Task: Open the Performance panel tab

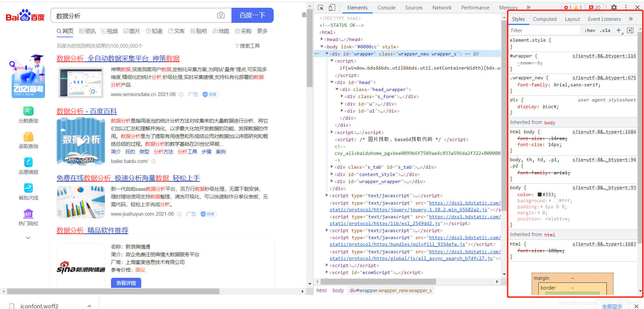Action: (x=475, y=7)
